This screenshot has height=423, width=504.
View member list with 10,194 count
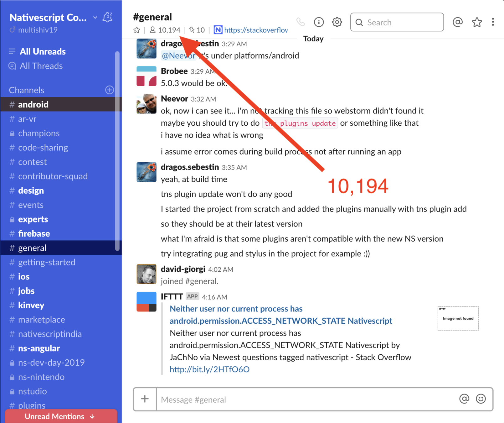[x=165, y=30]
